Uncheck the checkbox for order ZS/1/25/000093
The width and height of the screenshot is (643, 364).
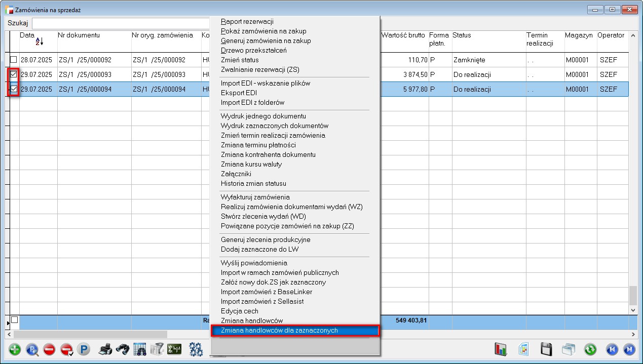[14, 74]
